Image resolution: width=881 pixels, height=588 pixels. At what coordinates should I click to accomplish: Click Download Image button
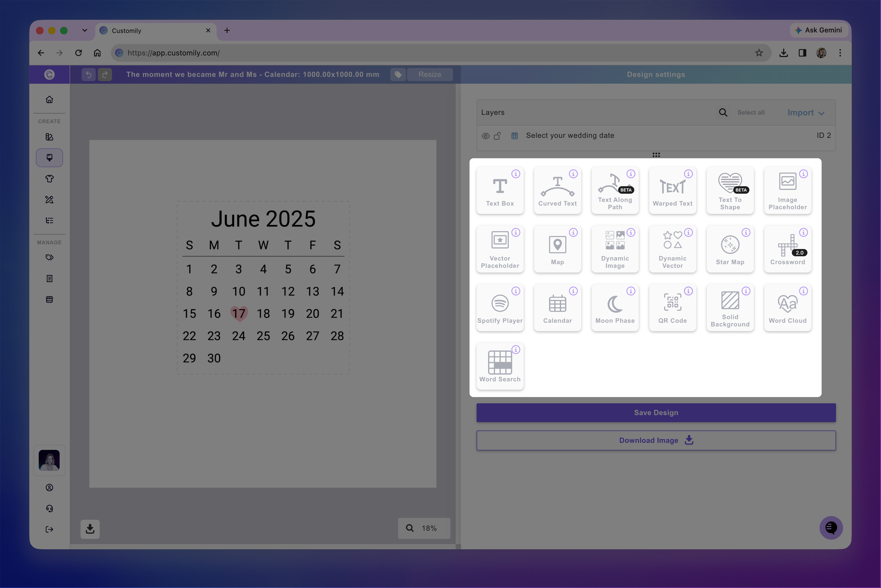point(656,440)
